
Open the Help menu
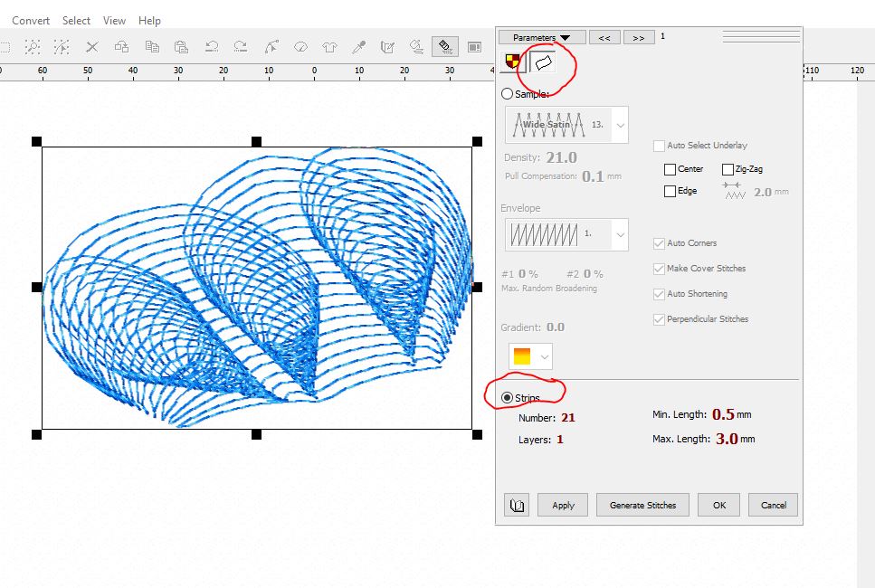[x=149, y=21]
